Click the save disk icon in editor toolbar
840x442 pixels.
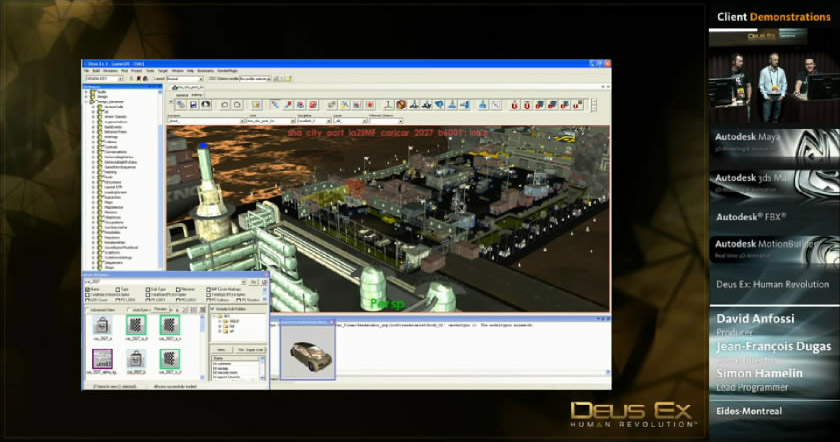point(193,104)
